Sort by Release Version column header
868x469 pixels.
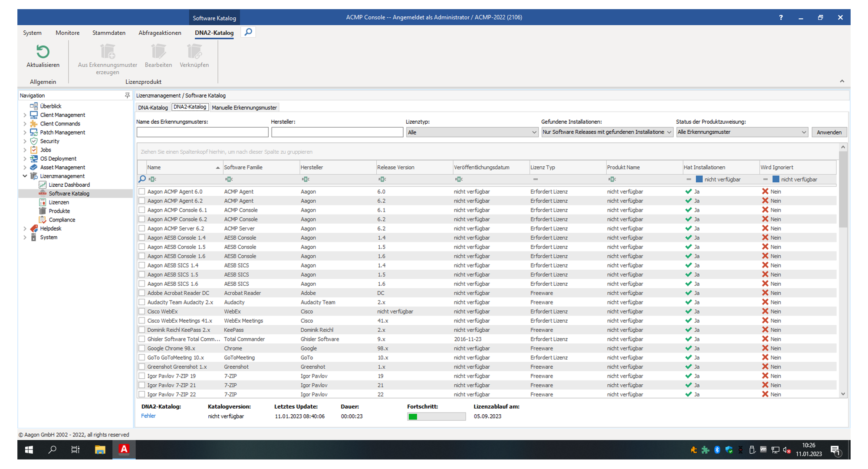coord(414,167)
